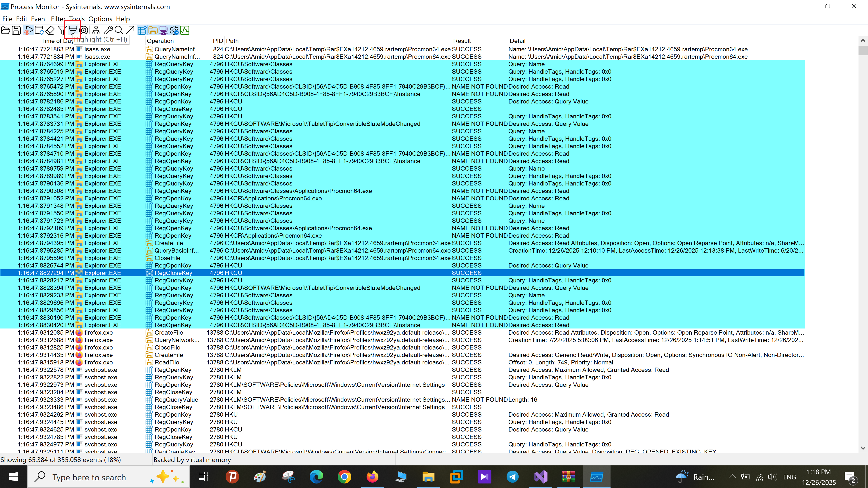
Task: Click the Highlight toolbar icon
Action: pos(73,30)
